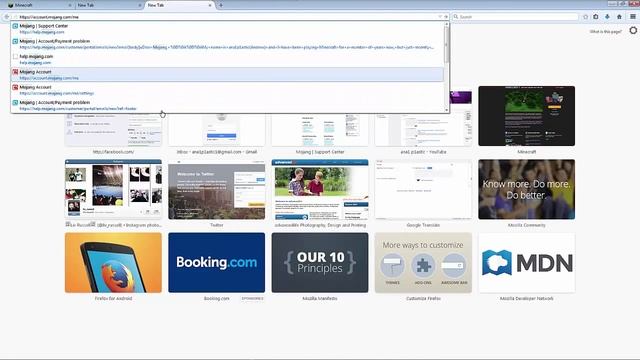Image resolution: width=640 pixels, height=360 pixels.
Task: Open the Google Translate thumbnail tile
Action: pos(423,189)
